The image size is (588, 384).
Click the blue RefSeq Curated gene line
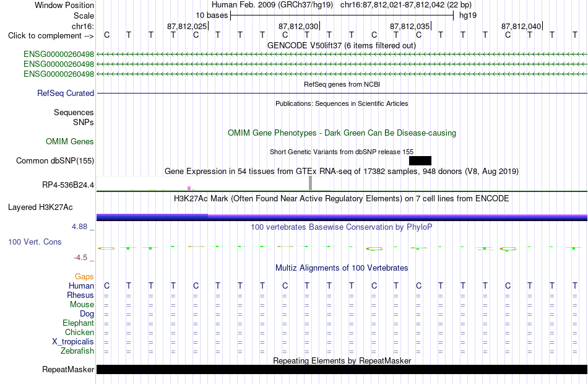[x=342, y=93]
